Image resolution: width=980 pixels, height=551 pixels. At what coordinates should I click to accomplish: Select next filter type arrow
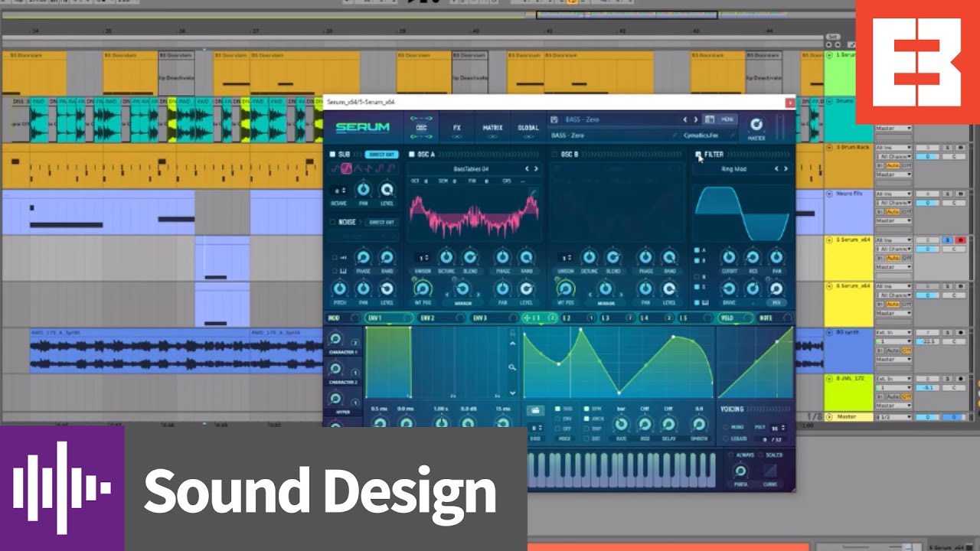click(786, 168)
